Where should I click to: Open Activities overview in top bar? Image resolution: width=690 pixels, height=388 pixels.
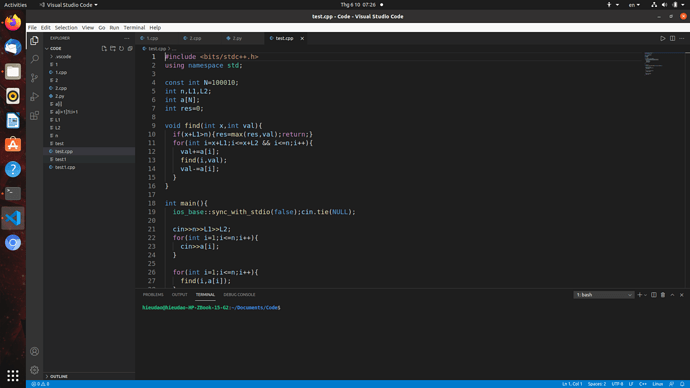tap(15, 5)
